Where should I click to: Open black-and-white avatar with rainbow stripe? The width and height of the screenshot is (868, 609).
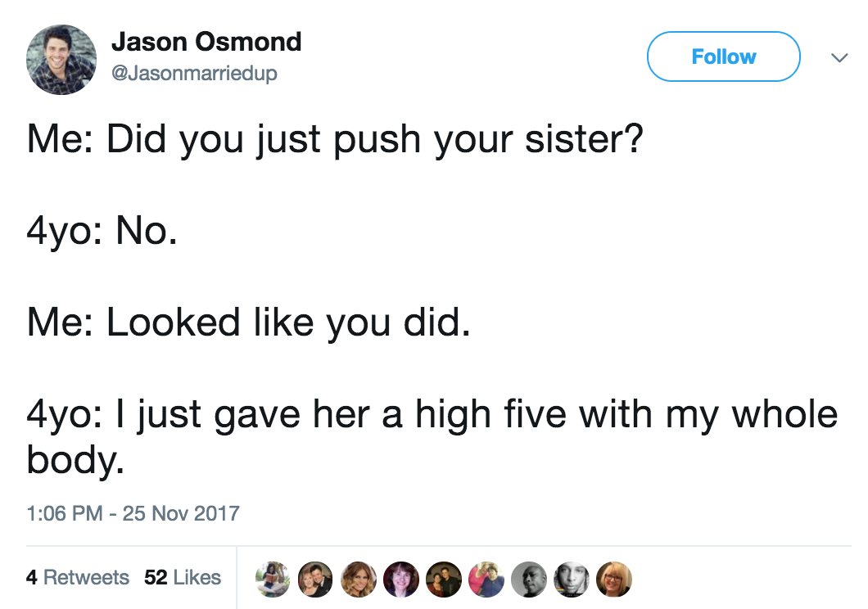point(572,580)
